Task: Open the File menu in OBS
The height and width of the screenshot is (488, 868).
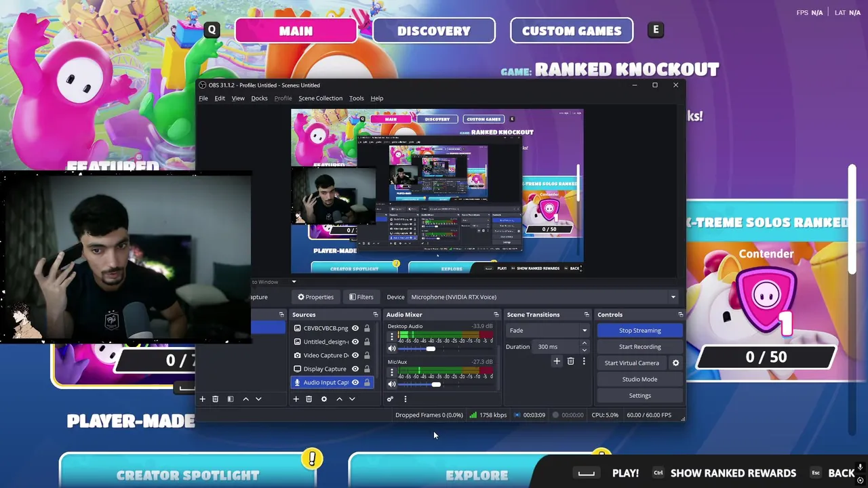Action: click(203, 98)
